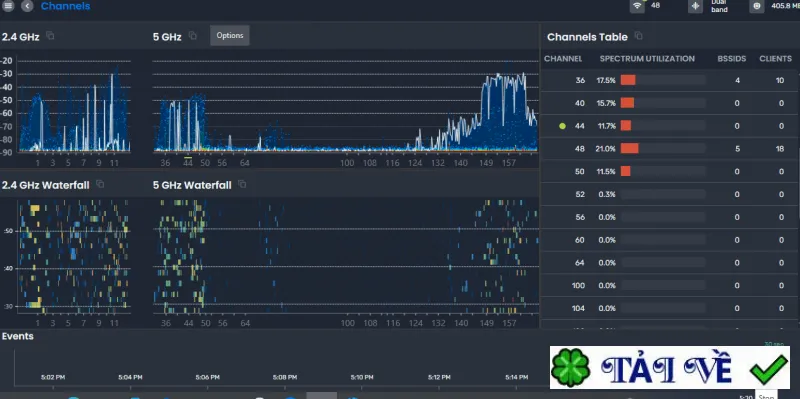Click the 149 channel peak in 5 GHz spectrum
The width and height of the screenshot is (800, 399).
[x=486, y=82]
